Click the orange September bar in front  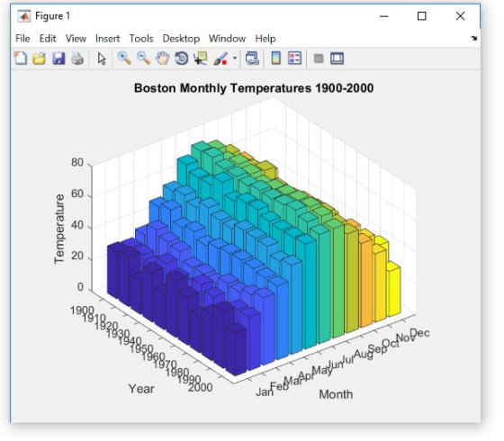coord(365,281)
